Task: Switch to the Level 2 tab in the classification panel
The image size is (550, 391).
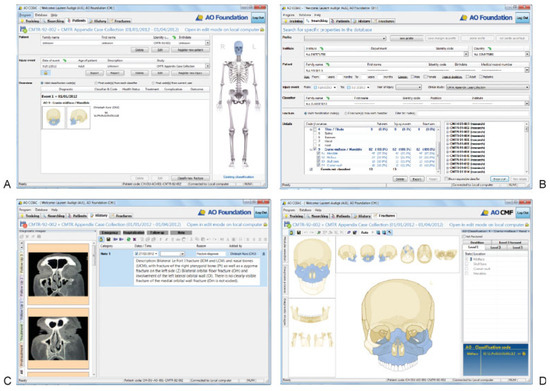Action: coord(495,247)
